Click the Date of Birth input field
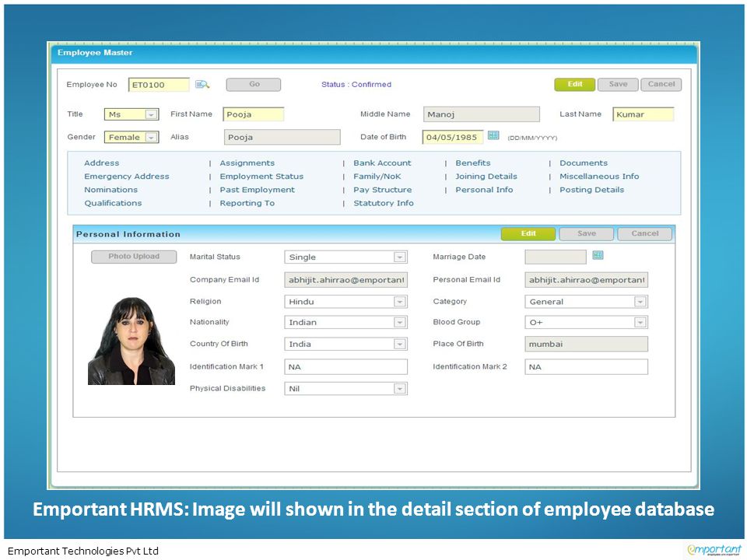 [453, 137]
